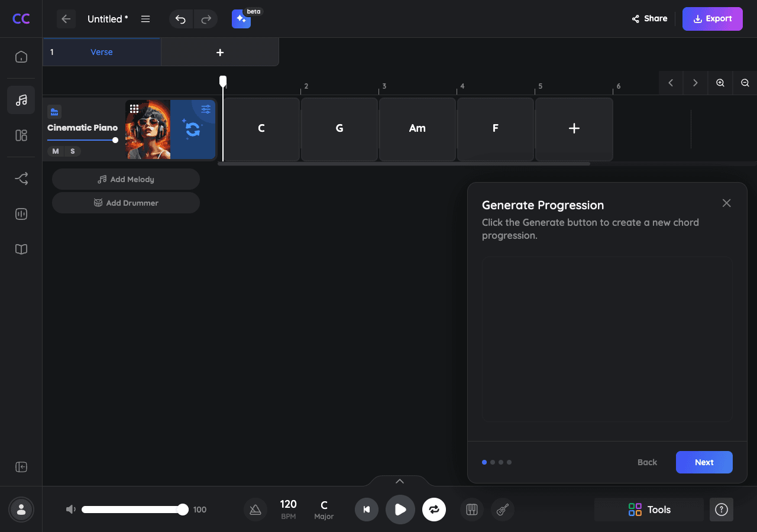Adjust the Cinematic Piano track volume slider
757x532 pixels.
[x=82, y=140]
